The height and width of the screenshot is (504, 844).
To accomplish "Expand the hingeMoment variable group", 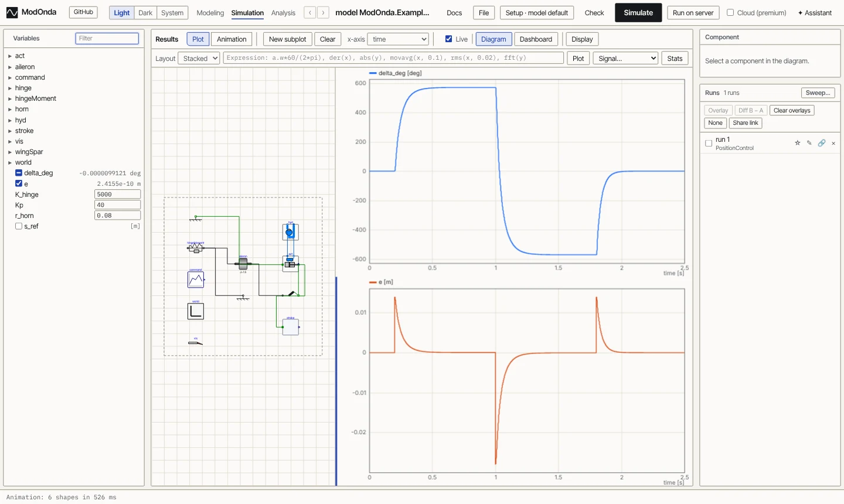I will (x=10, y=98).
